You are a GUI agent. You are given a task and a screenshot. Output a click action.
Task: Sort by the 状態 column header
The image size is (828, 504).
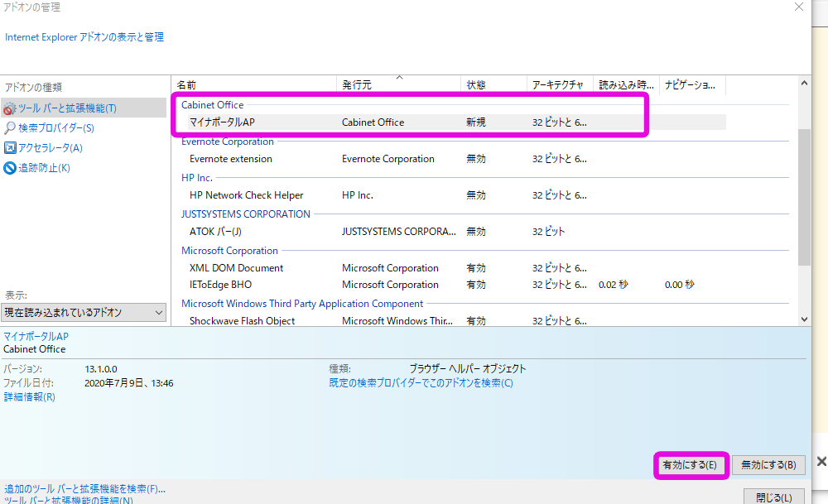tap(493, 85)
